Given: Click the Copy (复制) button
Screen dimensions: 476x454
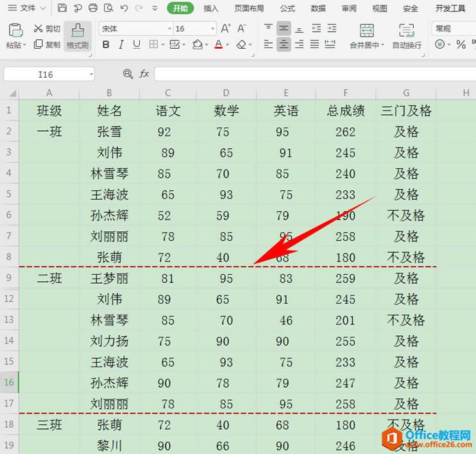Looking at the screenshot, I should [x=47, y=44].
